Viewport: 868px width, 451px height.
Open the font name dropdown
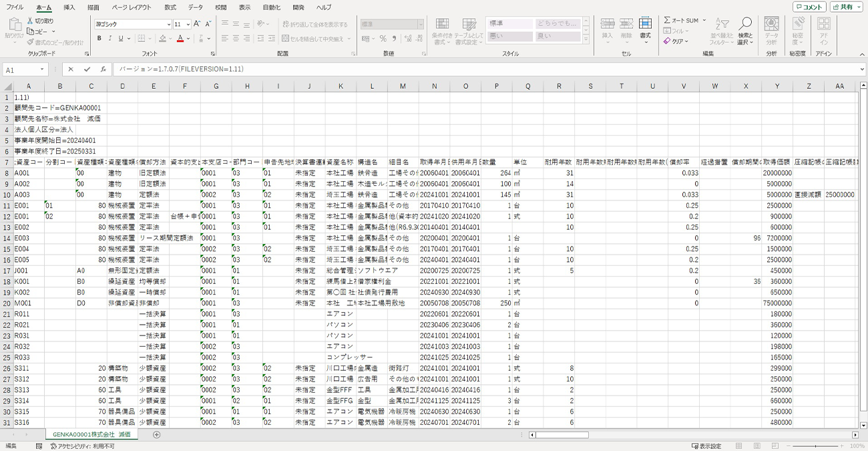168,24
